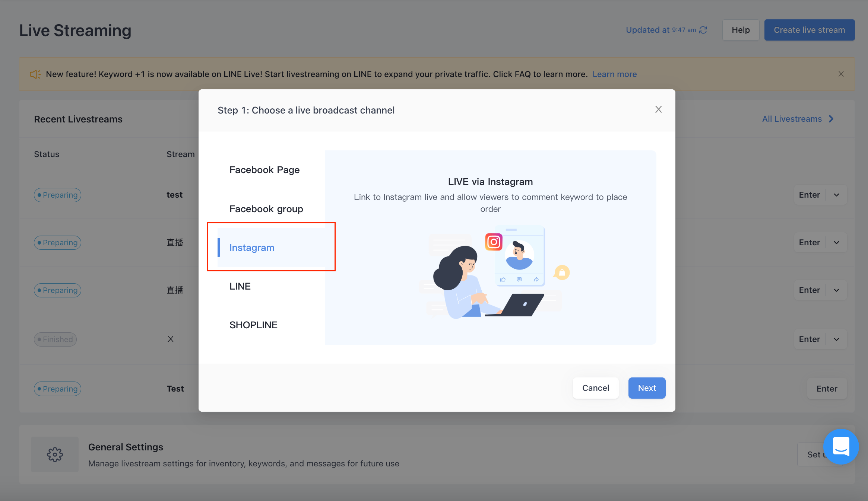Click Enter in the Finished row
Screen dimensions: 868x501
point(810,339)
